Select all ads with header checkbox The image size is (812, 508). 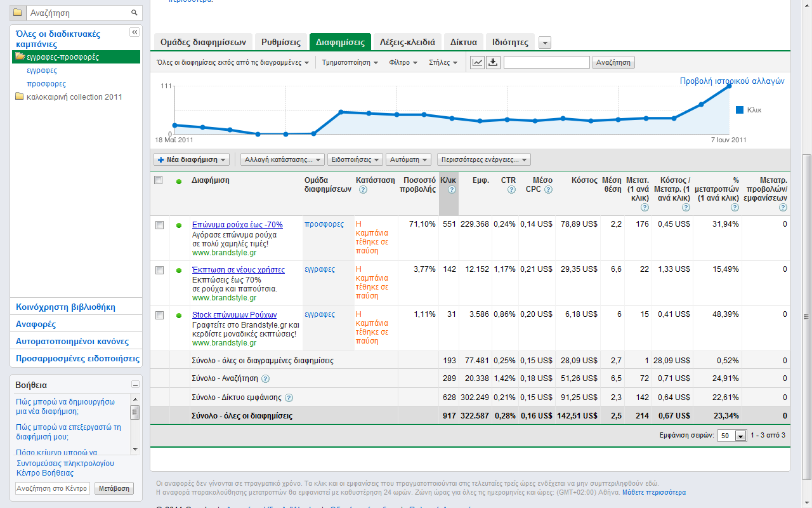(x=159, y=180)
